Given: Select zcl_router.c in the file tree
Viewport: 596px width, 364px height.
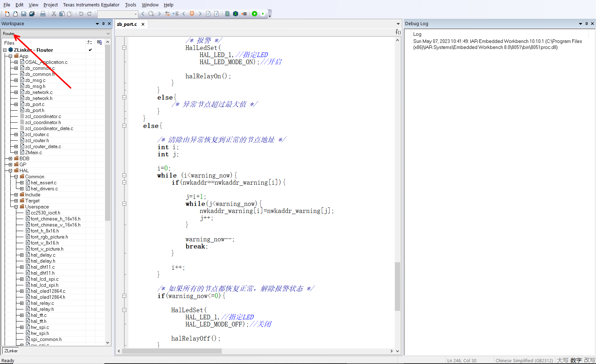Looking at the screenshot, I should click(x=37, y=134).
